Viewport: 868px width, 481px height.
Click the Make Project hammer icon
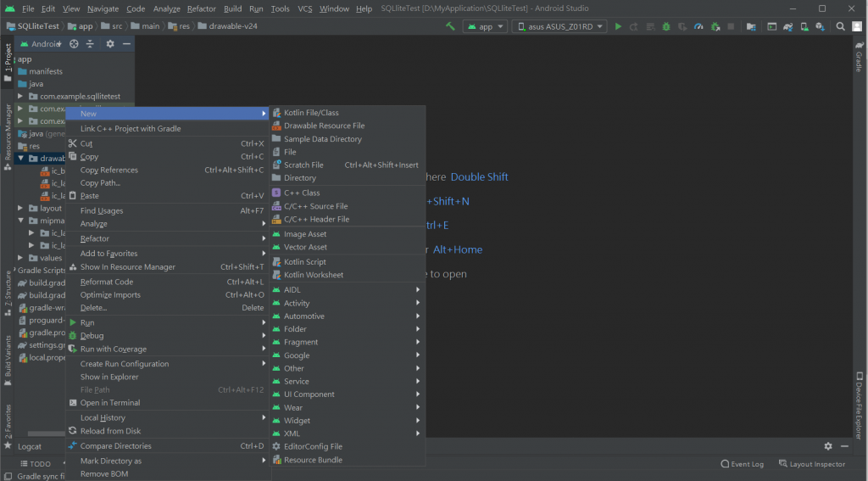click(x=450, y=26)
